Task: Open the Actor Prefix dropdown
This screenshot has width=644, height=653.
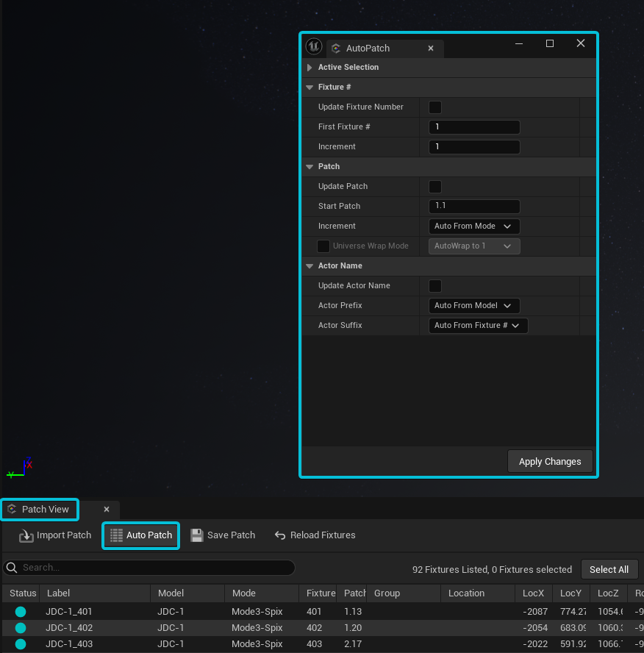Action: tap(474, 306)
